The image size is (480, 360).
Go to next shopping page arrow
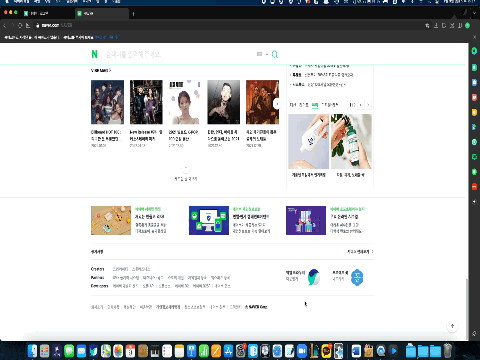coord(368,105)
